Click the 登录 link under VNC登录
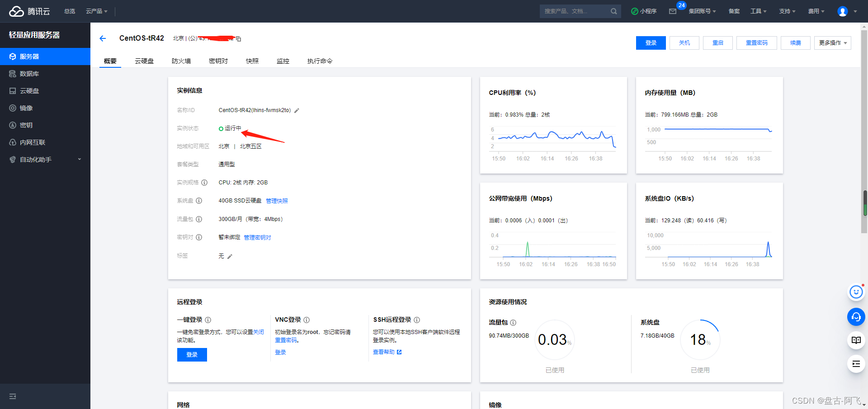The width and height of the screenshot is (868, 409). pos(280,353)
